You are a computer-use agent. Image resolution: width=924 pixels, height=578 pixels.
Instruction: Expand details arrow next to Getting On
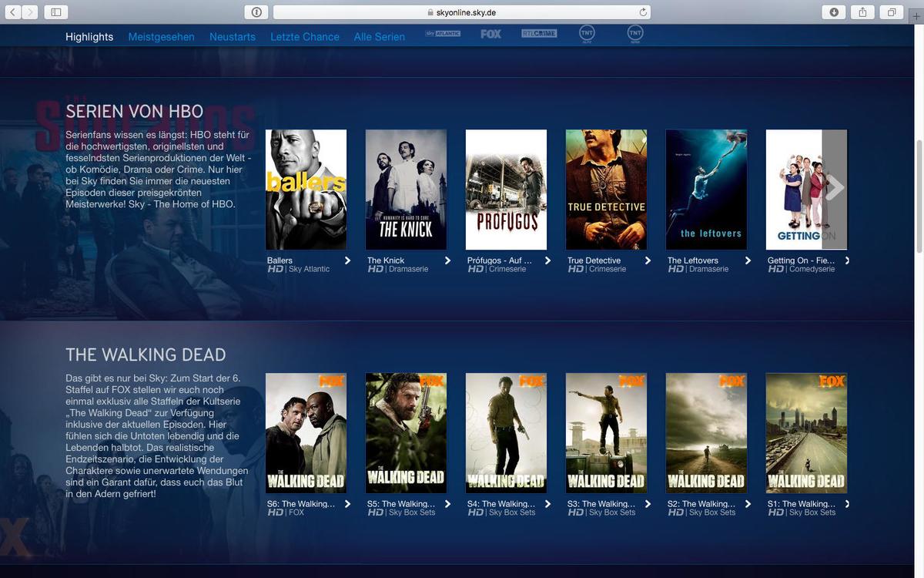[847, 260]
